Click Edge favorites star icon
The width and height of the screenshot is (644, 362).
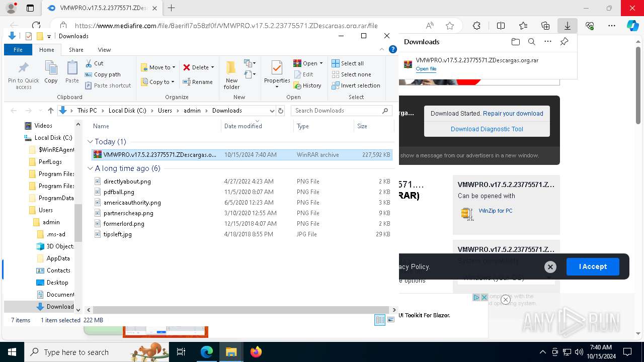(450, 26)
